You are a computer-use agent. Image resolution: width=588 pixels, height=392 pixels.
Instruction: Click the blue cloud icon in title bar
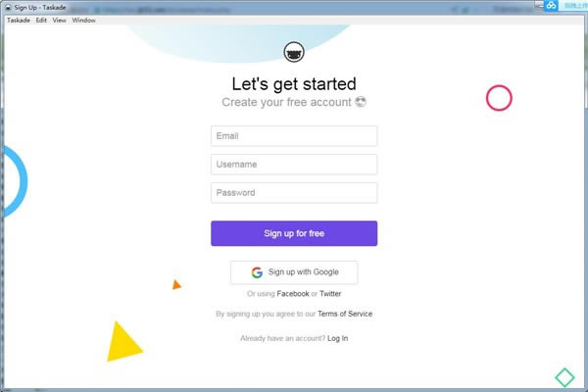[x=551, y=5]
